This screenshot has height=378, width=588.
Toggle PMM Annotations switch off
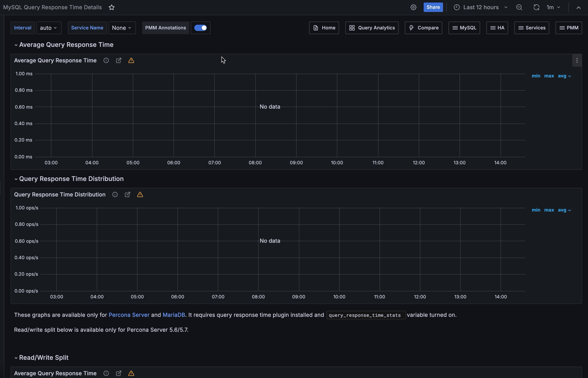(200, 28)
